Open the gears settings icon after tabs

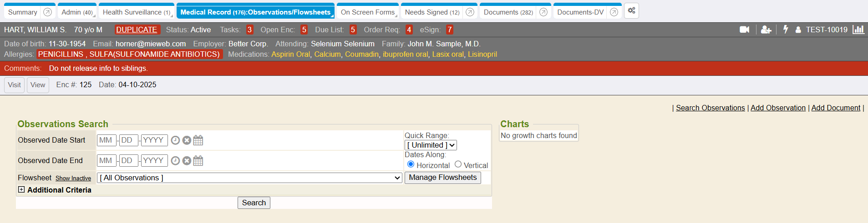[631, 11]
